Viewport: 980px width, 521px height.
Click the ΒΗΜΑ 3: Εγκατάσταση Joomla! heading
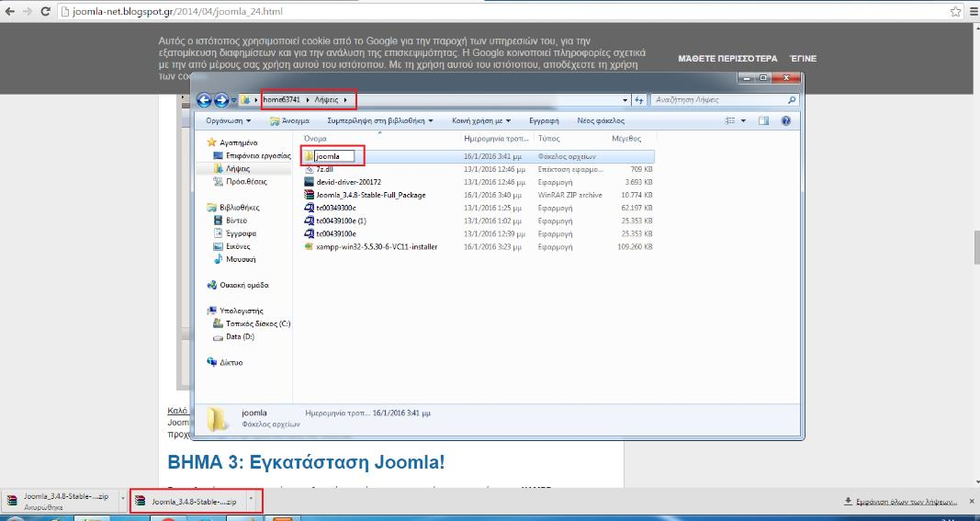click(x=306, y=462)
